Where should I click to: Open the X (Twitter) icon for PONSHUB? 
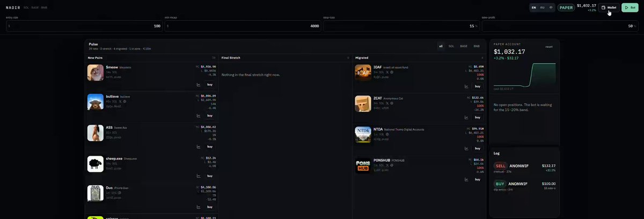point(387,165)
